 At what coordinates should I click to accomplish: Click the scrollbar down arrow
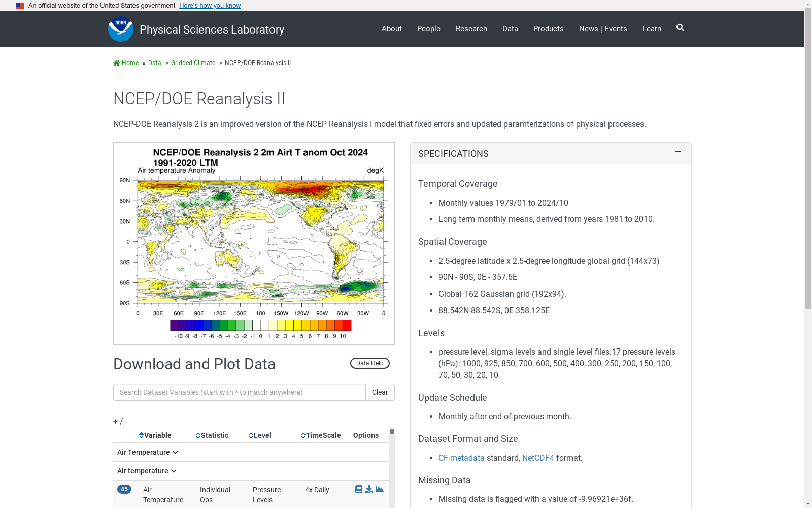coord(808,504)
